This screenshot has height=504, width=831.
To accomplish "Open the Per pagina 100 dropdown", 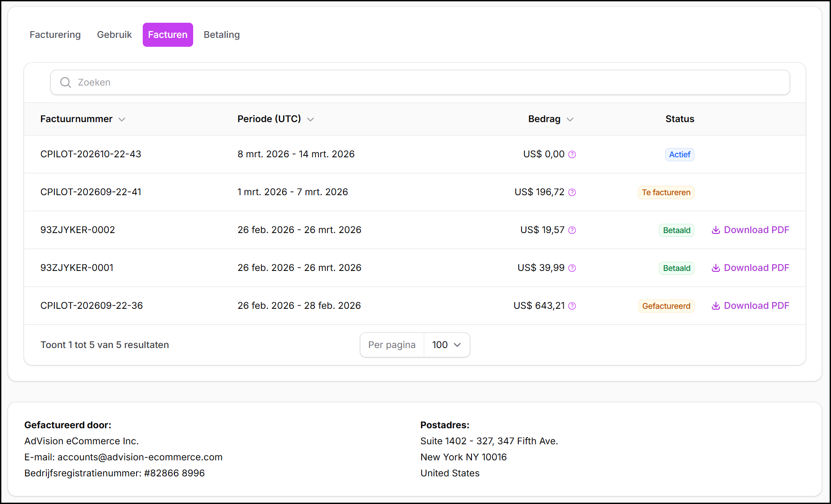I will 447,345.
